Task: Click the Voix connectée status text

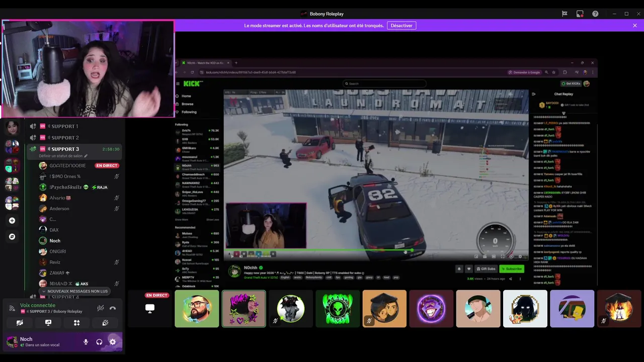Action: tap(38, 305)
